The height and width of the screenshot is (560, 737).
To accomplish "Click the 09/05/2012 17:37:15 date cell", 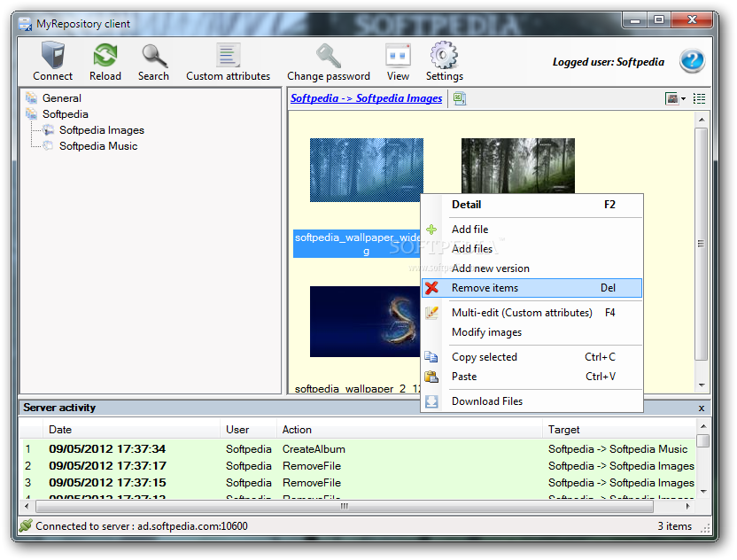I will pyautogui.click(x=107, y=483).
